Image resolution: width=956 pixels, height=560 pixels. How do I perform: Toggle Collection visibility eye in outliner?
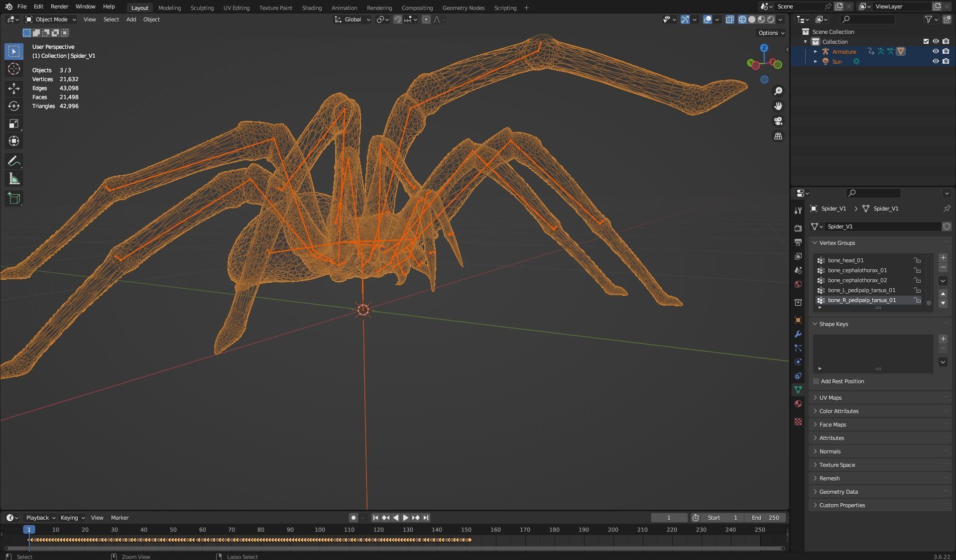[936, 41]
